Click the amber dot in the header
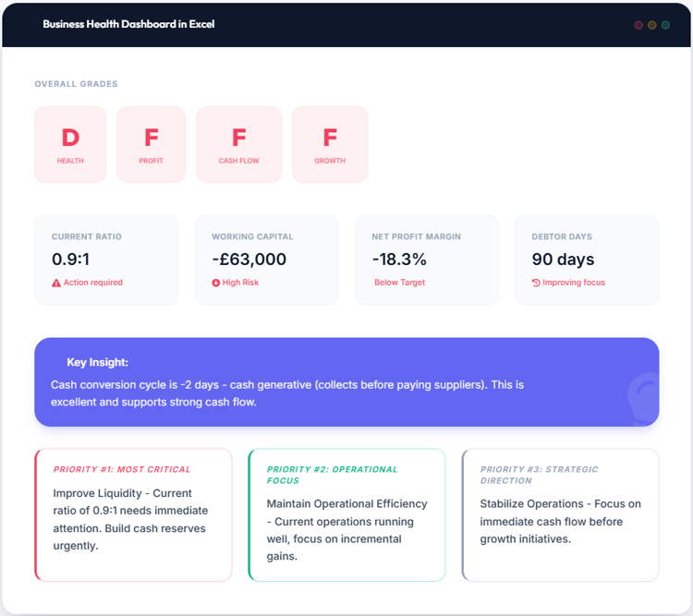This screenshot has height=616, width=693. (x=652, y=25)
